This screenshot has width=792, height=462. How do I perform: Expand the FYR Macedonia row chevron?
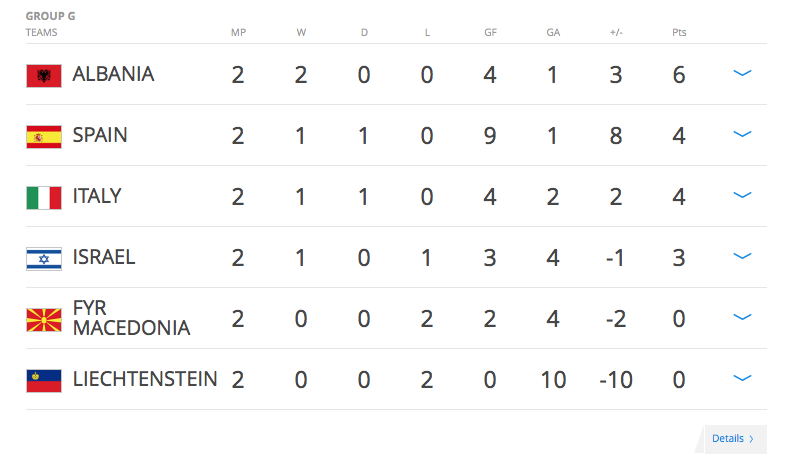coord(742,318)
